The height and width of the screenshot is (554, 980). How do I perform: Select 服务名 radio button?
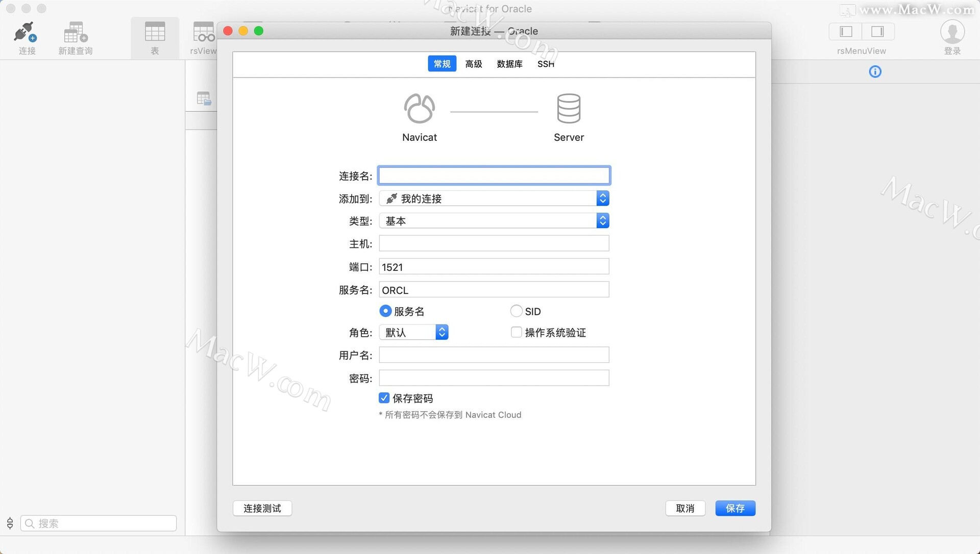point(385,311)
